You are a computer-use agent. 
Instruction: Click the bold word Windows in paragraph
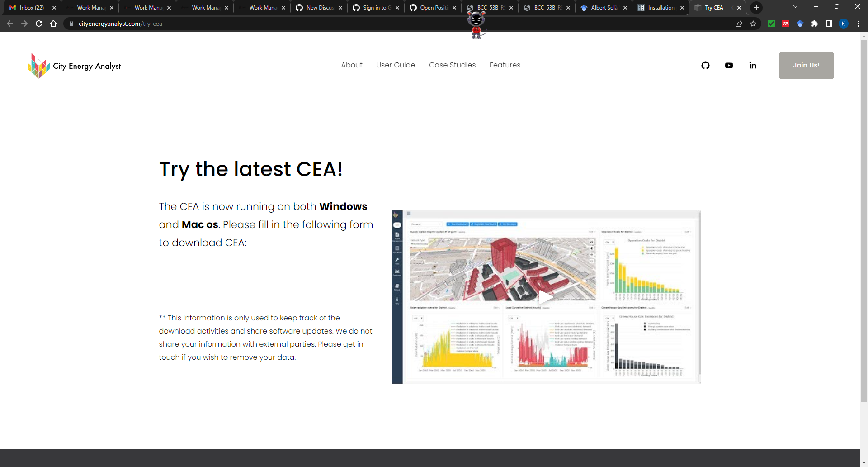tap(343, 206)
